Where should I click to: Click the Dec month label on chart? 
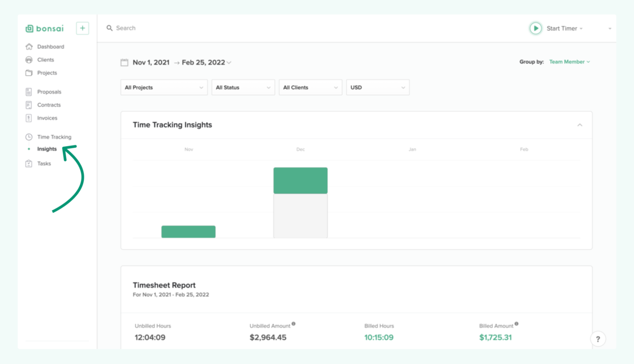click(301, 149)
